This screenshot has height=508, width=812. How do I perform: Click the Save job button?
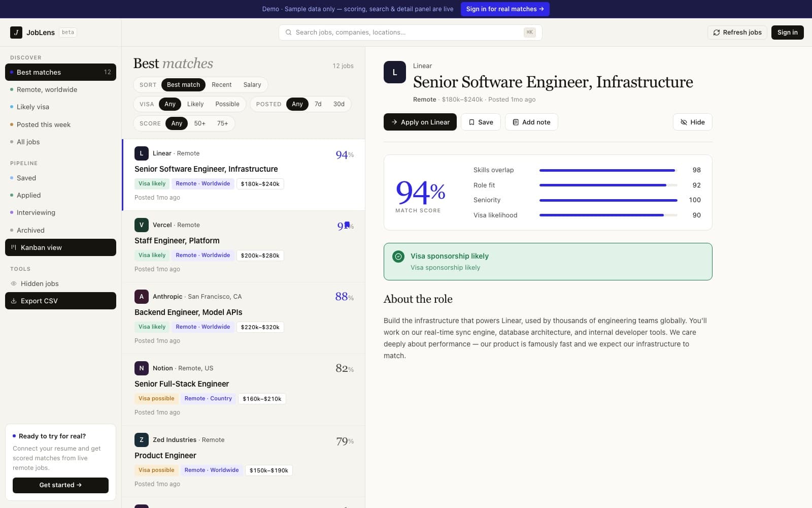click(481, 122)
